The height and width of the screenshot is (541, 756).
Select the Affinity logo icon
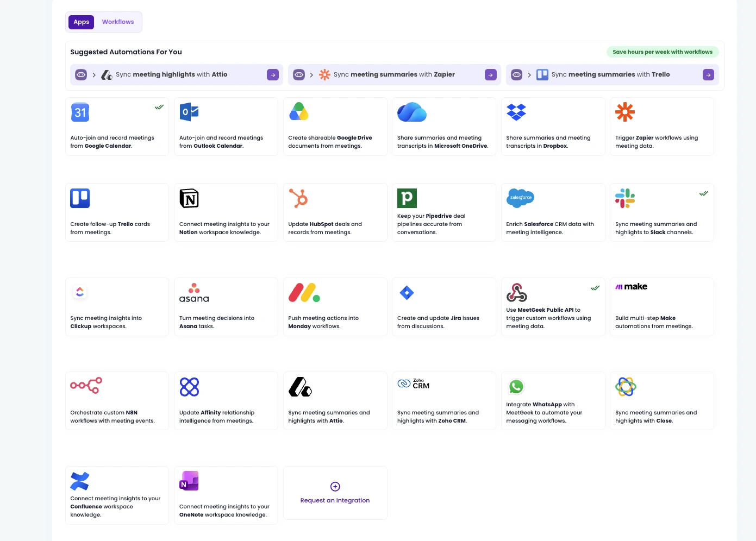click(189, 387)
